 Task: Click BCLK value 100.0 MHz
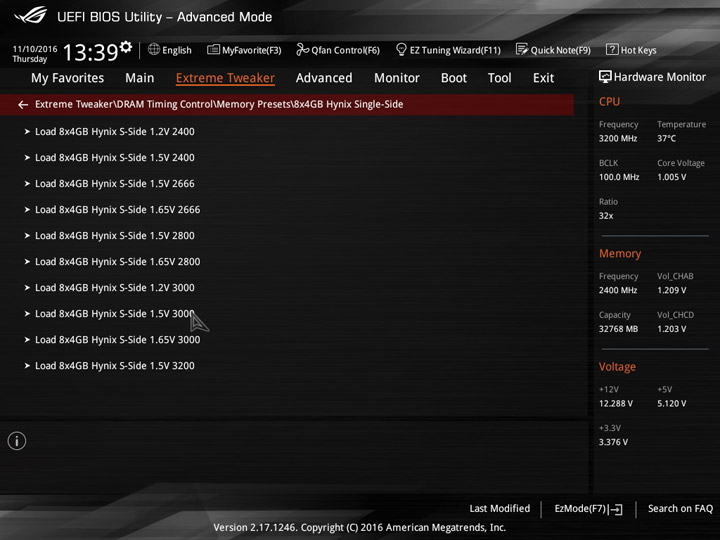(x=619, y=177)
